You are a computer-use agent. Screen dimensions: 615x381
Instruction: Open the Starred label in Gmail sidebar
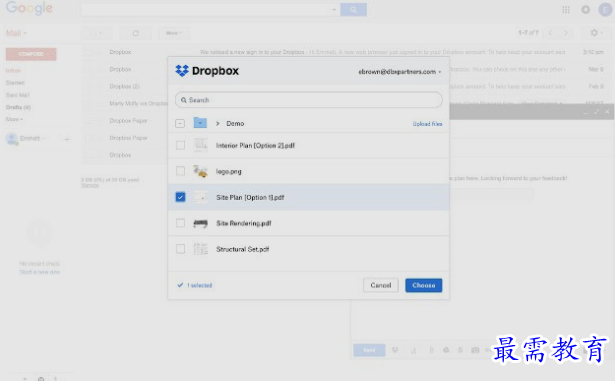click(x=15, y=83)
